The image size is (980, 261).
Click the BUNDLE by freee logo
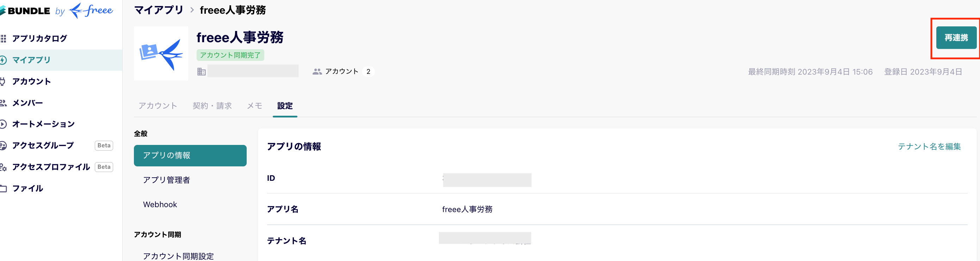click(x=57, y=10)
